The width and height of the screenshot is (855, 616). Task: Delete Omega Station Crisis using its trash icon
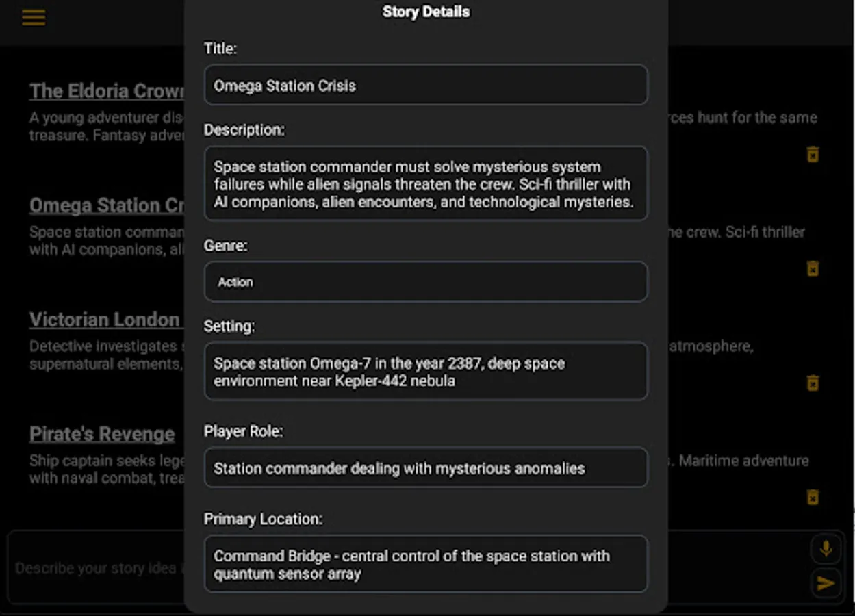[x=812, y=269]
